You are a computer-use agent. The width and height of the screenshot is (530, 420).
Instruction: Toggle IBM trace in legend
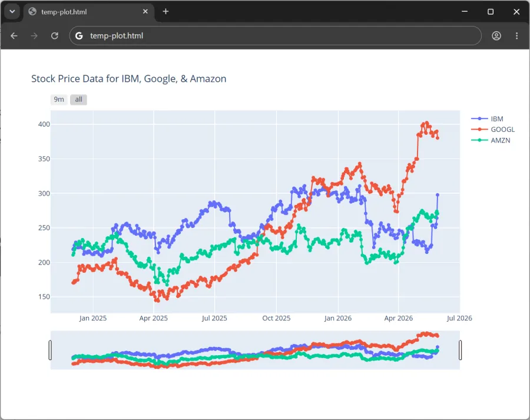point(488,119)
